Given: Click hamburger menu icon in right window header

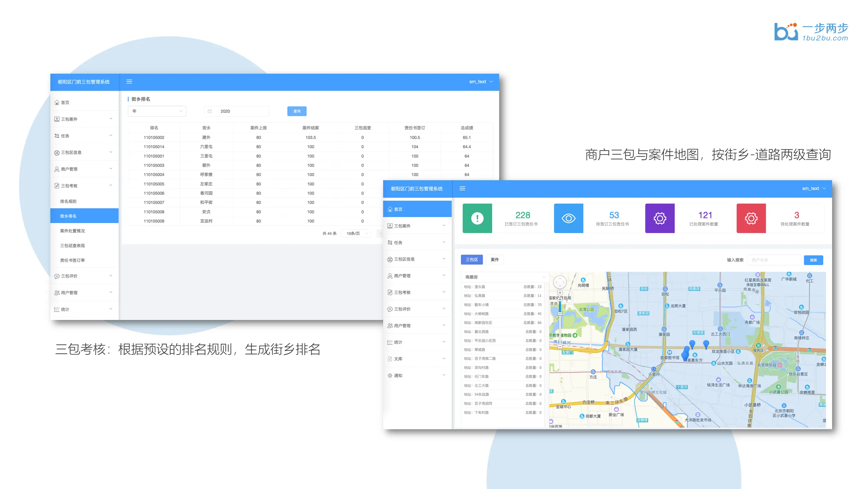Looking at the screenshot, I should coord(462,189).
